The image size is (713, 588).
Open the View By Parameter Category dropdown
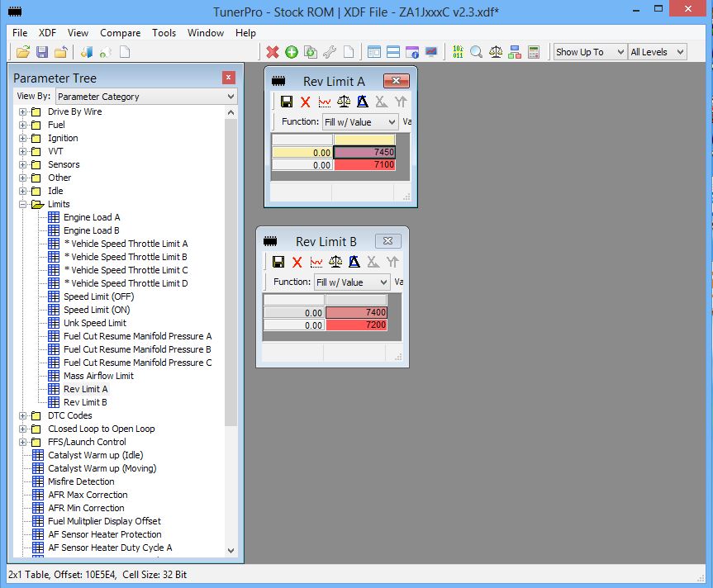coord(146,97)
